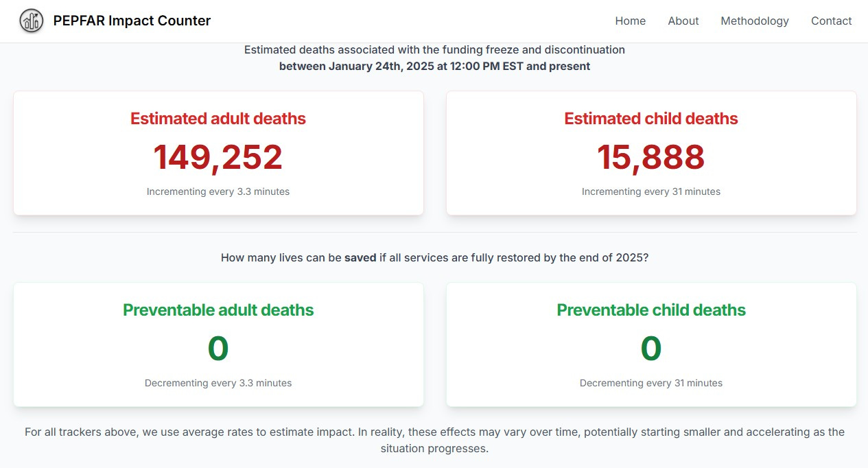Click 'Decrementing every 3.3 minutes' caption
The width and height of the screenshot is (868, 468).
click(218, 383)
